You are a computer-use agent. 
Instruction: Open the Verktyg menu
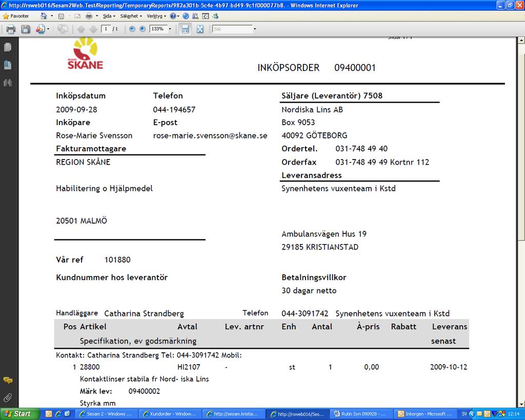156,16
